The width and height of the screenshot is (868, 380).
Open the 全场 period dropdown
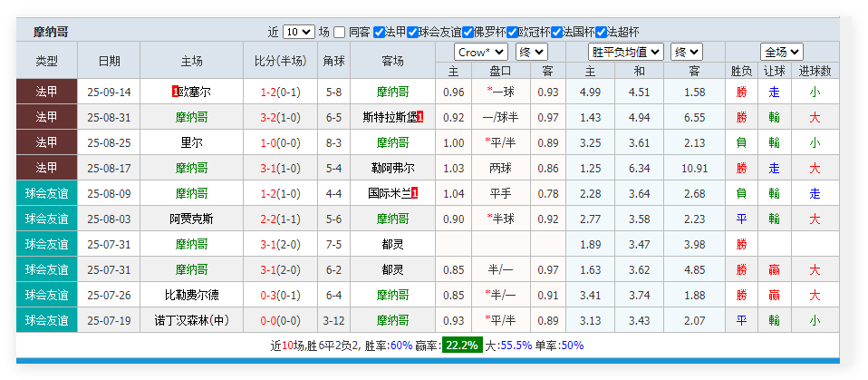point(781,52)
